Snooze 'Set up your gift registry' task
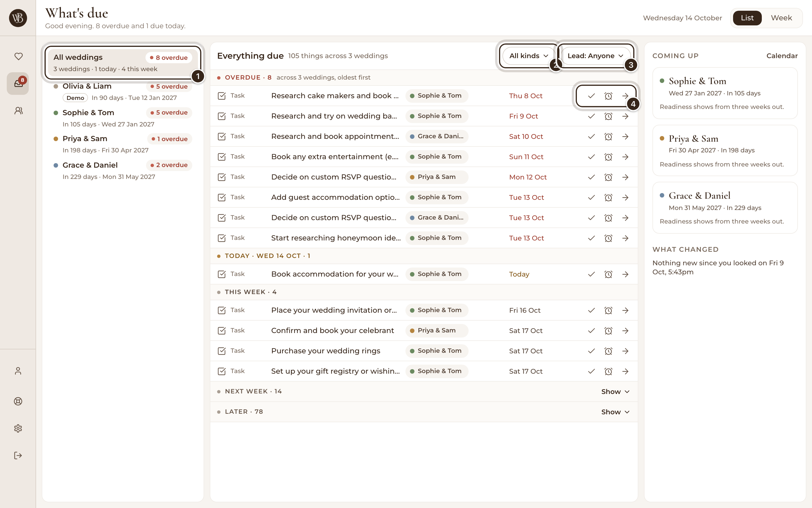Image resolution: width=812 pixels, height=508 pixels. (x=608, y=372)
